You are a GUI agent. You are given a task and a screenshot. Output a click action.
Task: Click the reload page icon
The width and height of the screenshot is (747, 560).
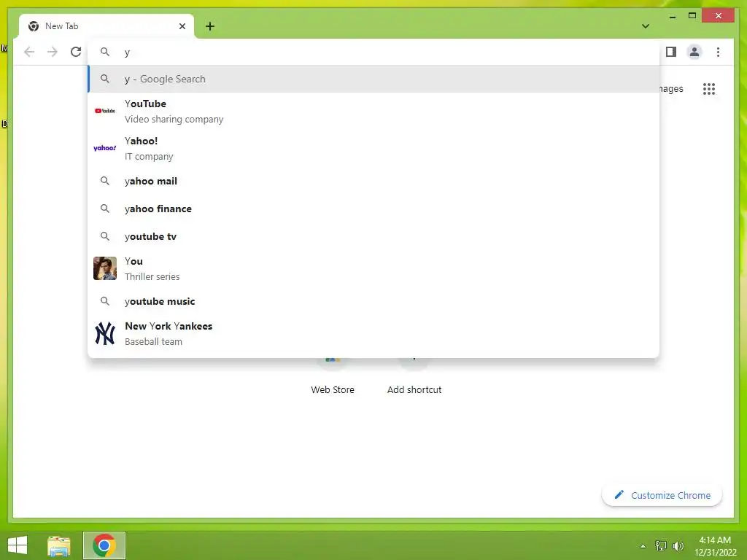pos(76,52)
